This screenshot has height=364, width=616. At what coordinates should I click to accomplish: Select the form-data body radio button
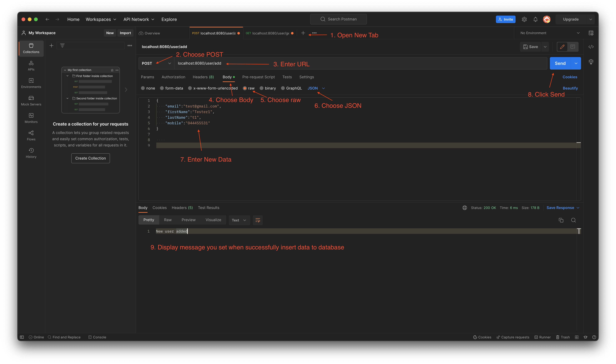(x=162, y=88)
